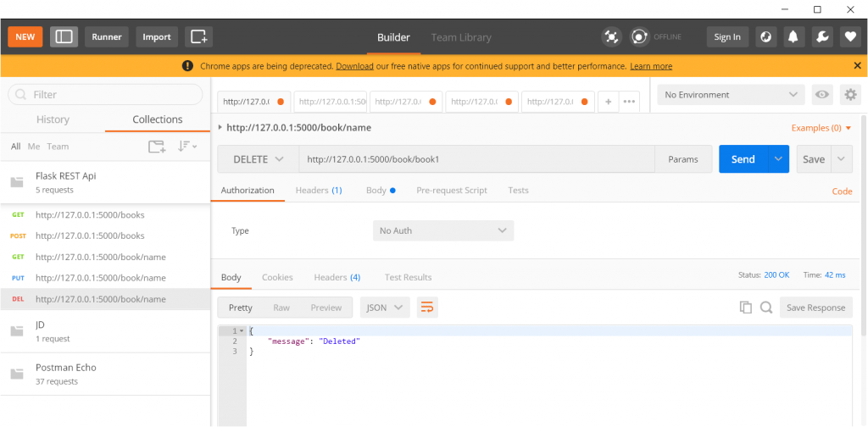Click the heart icon in header
This screenshot has width=868, height=427.
point(850,37)
